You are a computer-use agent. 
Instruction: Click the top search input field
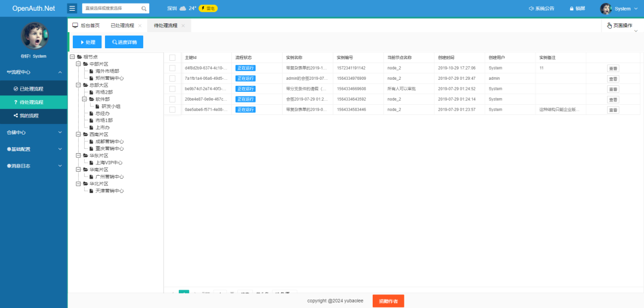pos(112,9)
